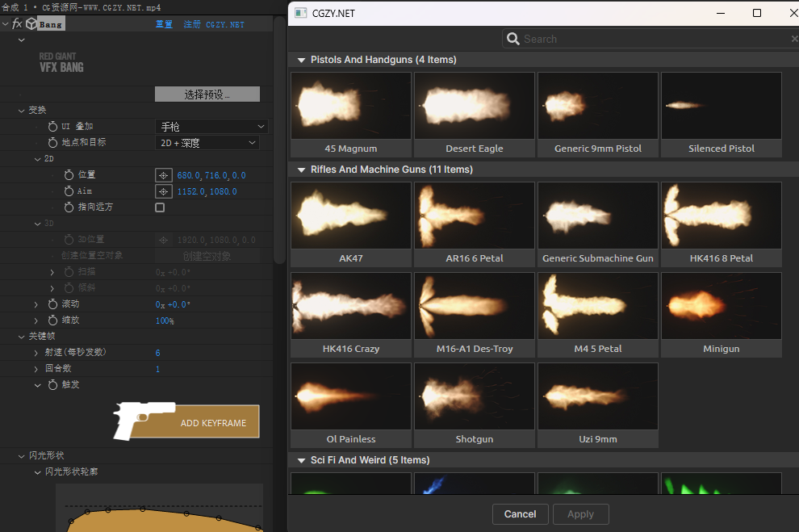Screen dimensions: 799x532
Task: Select the AK47 muzzle flash preset
Action: pyautogui.click(x=351, y=224)
